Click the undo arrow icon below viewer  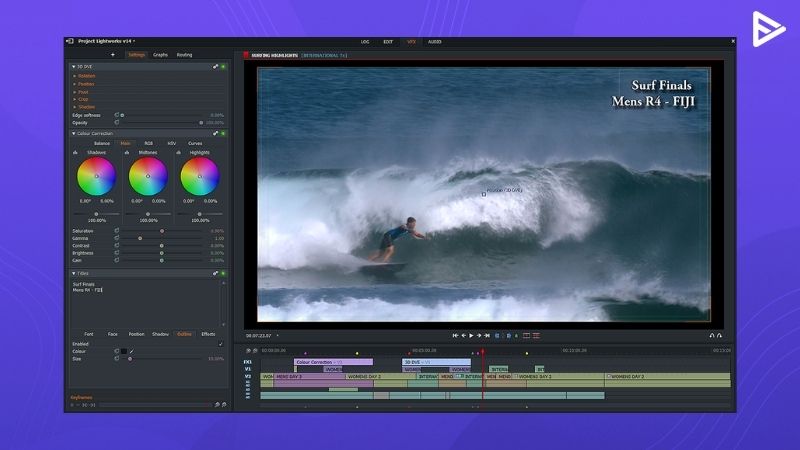click(x=712, y=336)
